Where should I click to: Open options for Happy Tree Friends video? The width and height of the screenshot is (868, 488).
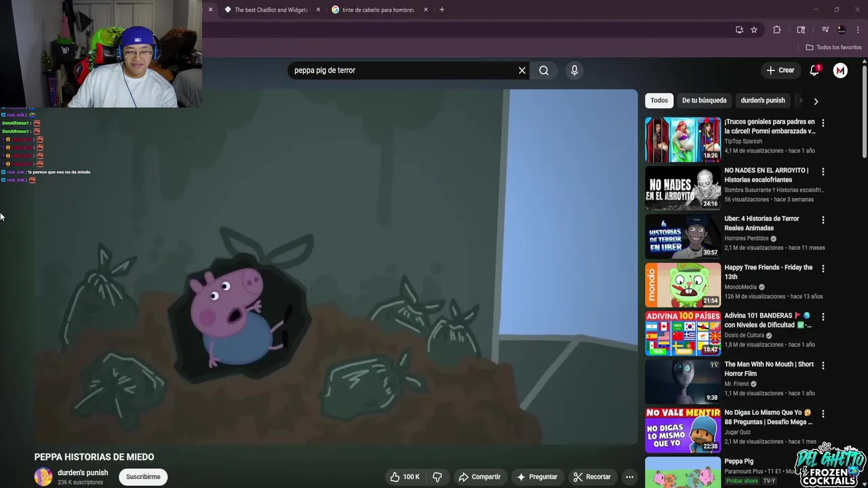click(x=823, y=269)
